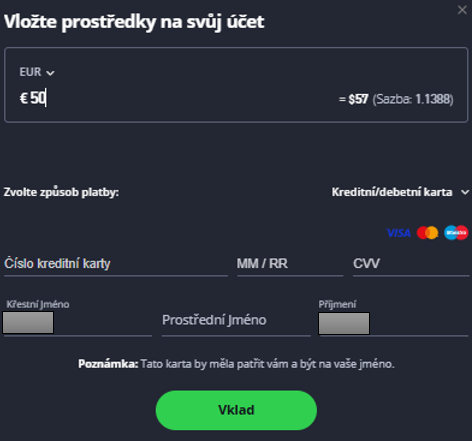Screen dimensions: 472x441
Task: Click the Visa card logo
Action: [398, 233]
